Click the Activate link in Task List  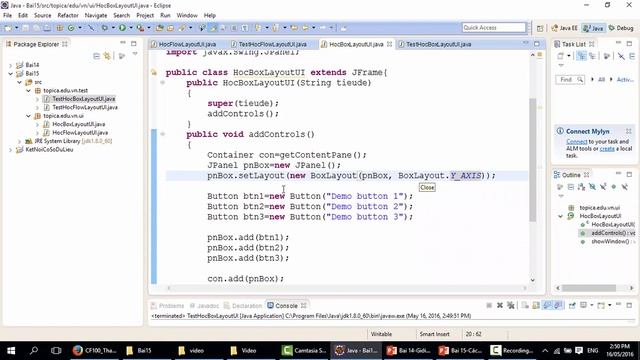pos(625,80)
